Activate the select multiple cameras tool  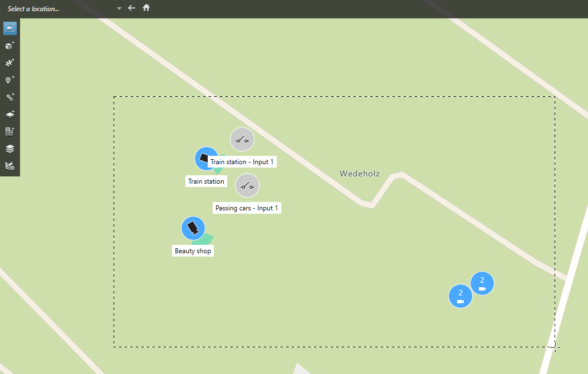9,28
